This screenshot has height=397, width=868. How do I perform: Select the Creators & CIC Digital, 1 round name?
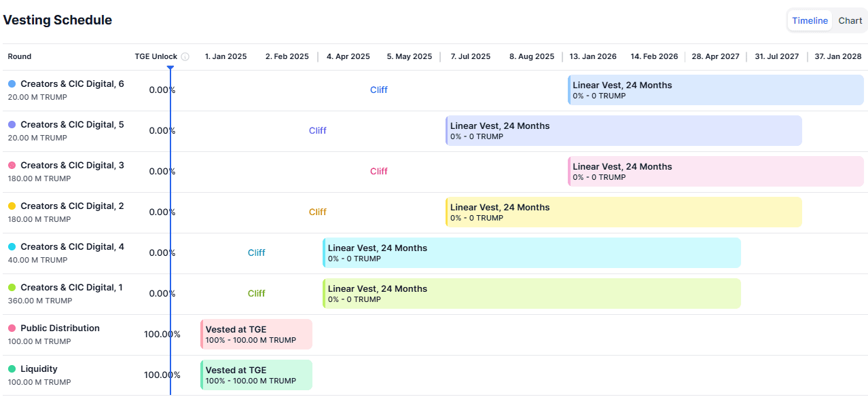[x=71, y=288]
